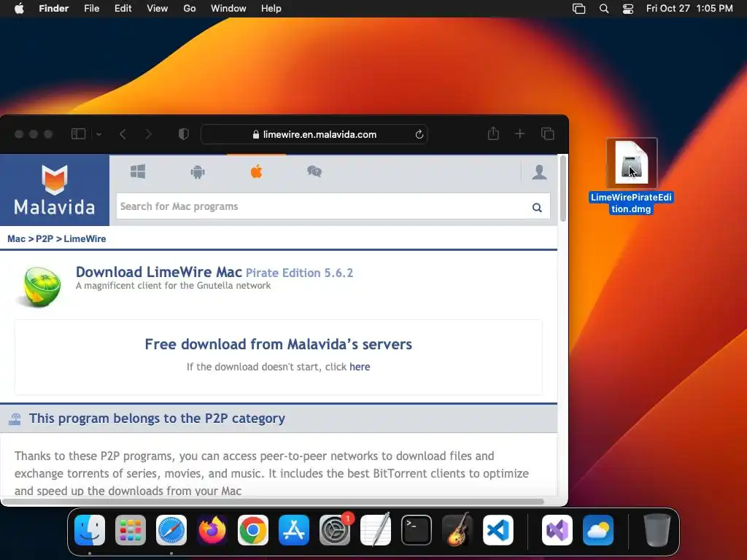This screenshot has height=560, width=747.
Task: Click the Malavida logo
Action: (x=55, y=190)
